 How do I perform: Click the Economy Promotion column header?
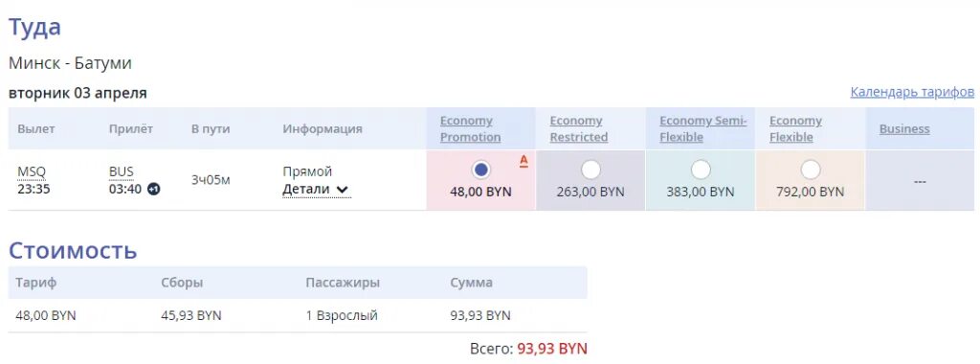coord(470,129)
